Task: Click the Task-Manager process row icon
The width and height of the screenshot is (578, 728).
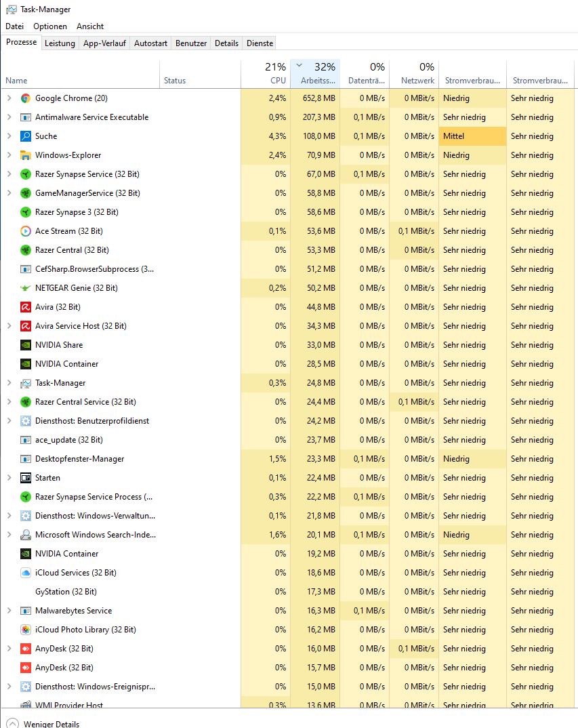Action: point(26,383)
